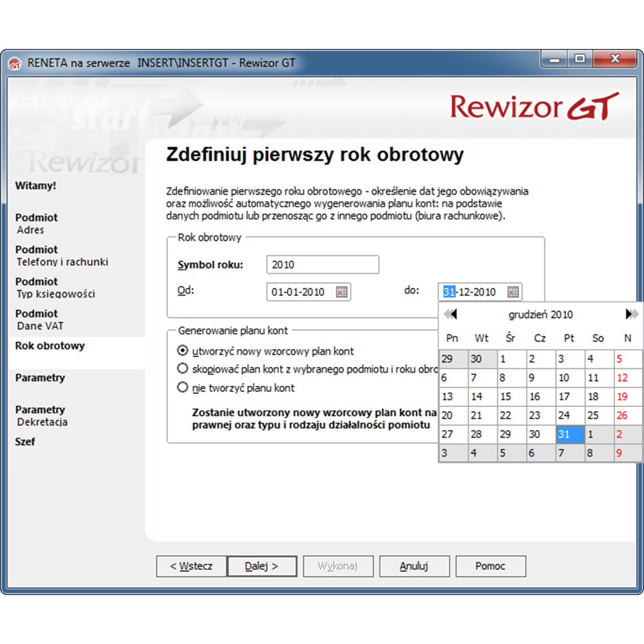Open the 'Podmiot Adres' wizard step
This screenshot has height=644, width=644.
pos(37,223)
